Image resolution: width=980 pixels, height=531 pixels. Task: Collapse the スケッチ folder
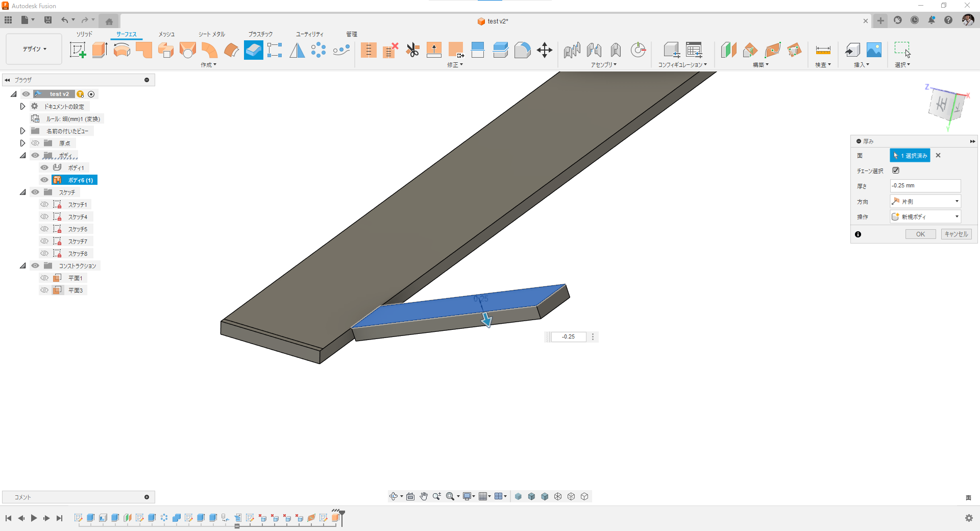click(x=22, y=192)
